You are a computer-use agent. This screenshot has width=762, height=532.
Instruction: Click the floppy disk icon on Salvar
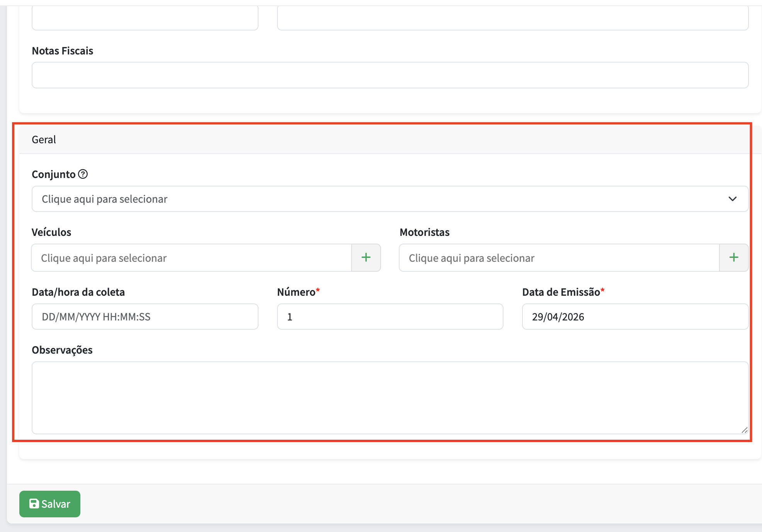click(x=34, y=503)
